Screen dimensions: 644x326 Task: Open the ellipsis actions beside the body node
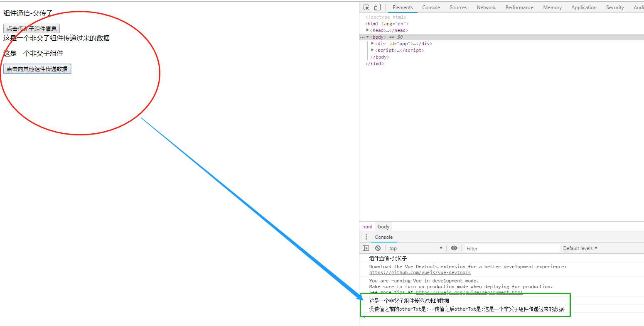(362, 37)
